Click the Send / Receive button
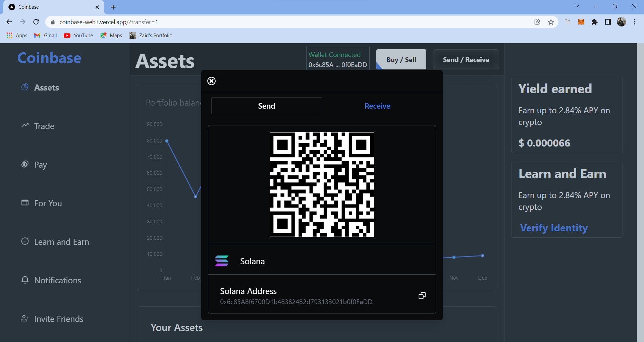The image size is (644, 342). 466,59
